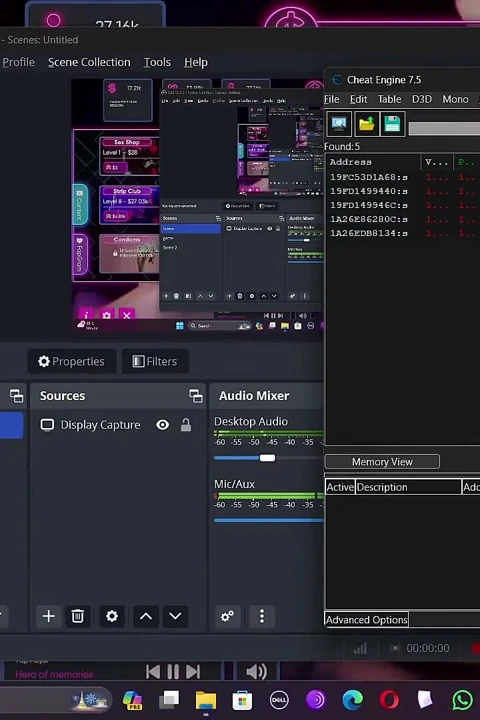This screenshot has width=480, height=720.
Task: Click the open folder icon in Cheat Engine
Action: pos(366,124)
